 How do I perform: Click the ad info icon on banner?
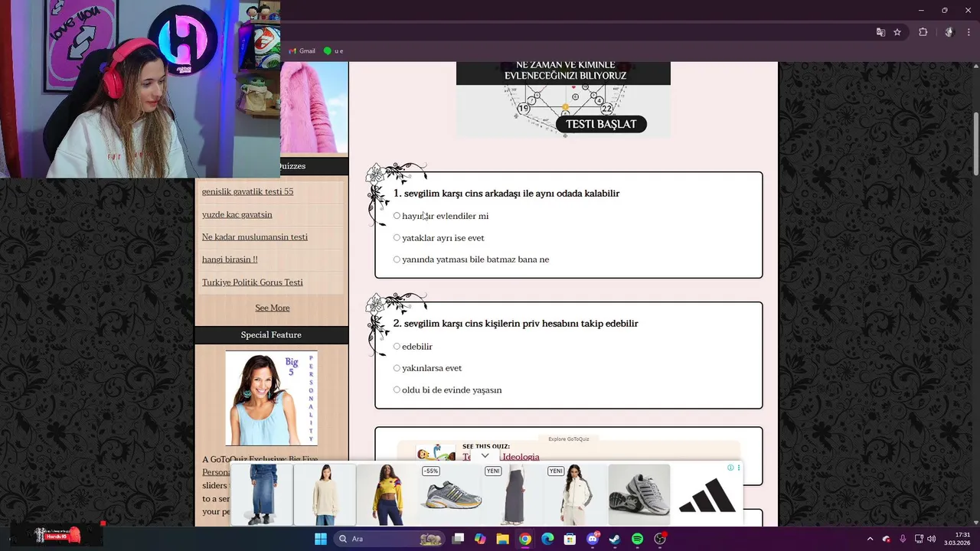(730, 468)
